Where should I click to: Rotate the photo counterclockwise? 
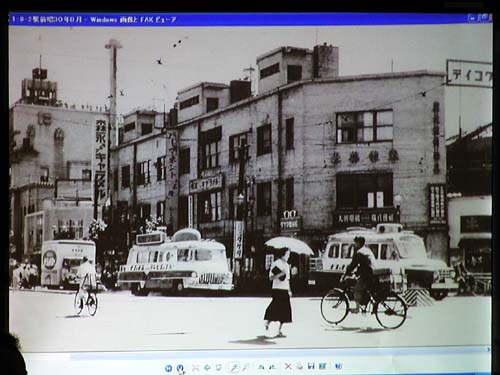point(272,367)
